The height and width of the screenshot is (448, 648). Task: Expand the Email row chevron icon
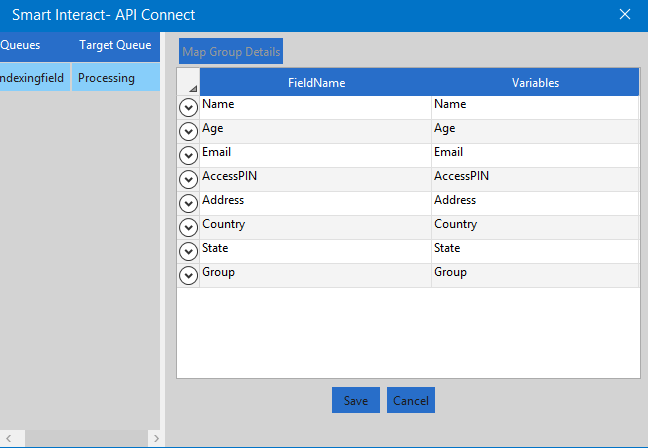point(188,156)
